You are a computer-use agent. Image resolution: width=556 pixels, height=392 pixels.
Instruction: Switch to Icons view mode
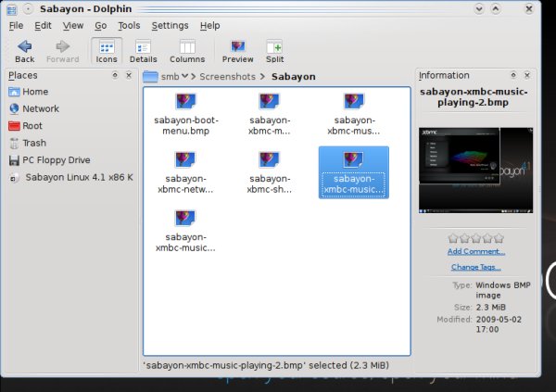coord(107,52)
